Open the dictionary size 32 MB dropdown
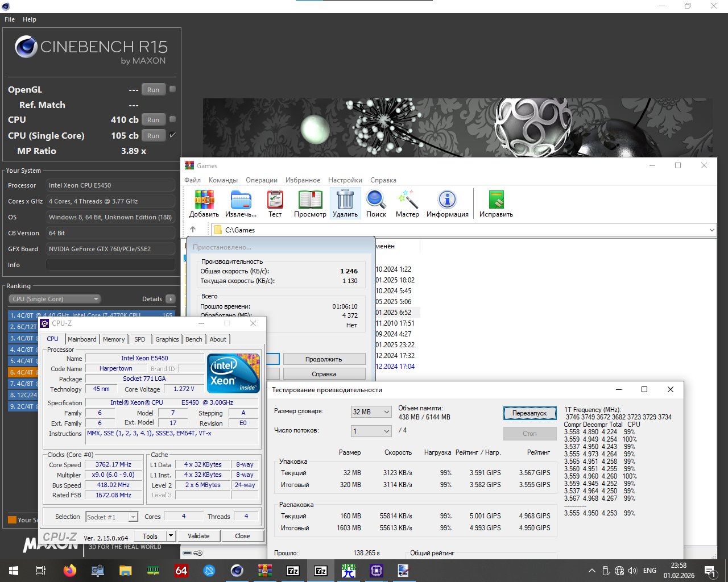The height and width of the screenshot is (582, 728). point(371,412)
